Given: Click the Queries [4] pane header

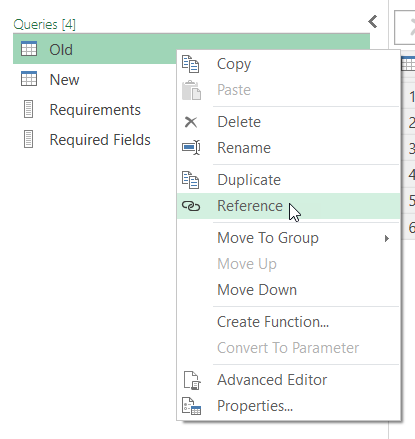Looking at the screenshot, I should click(x=45, y=24).
